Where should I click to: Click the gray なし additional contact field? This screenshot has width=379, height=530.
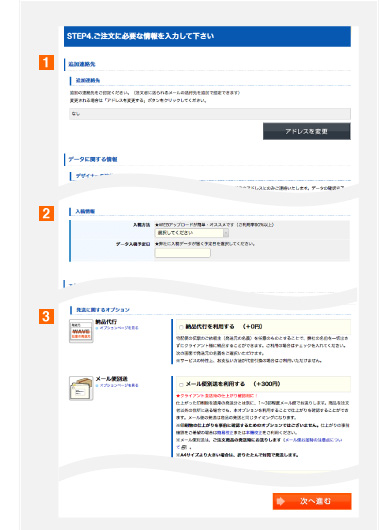[x=210, y=114]
